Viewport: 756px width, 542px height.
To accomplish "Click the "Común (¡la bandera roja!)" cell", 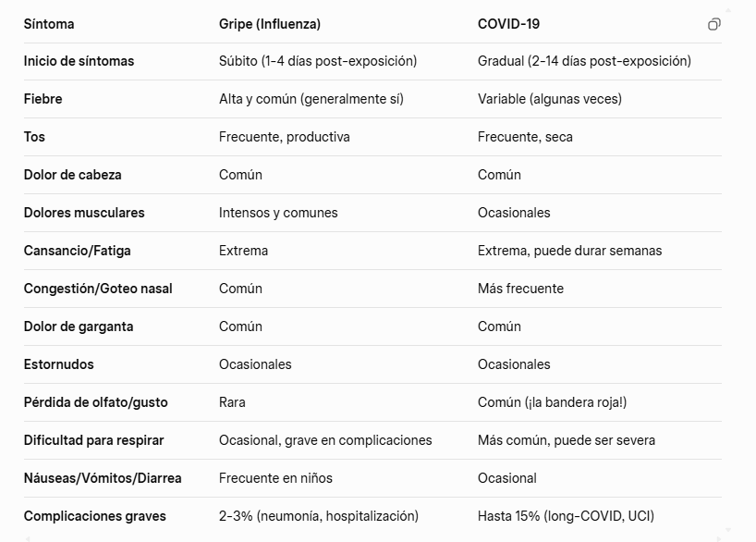I will click(552, 402).
